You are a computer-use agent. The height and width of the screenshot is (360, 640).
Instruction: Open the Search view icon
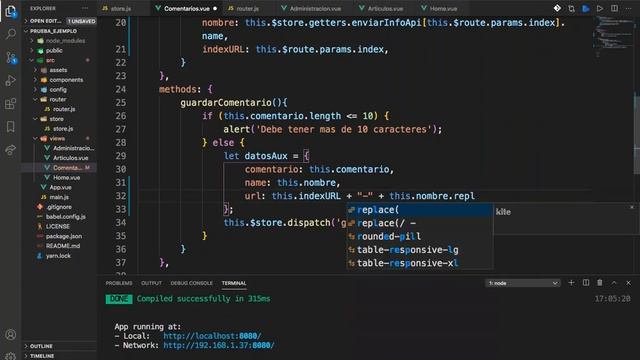(11, 34)
